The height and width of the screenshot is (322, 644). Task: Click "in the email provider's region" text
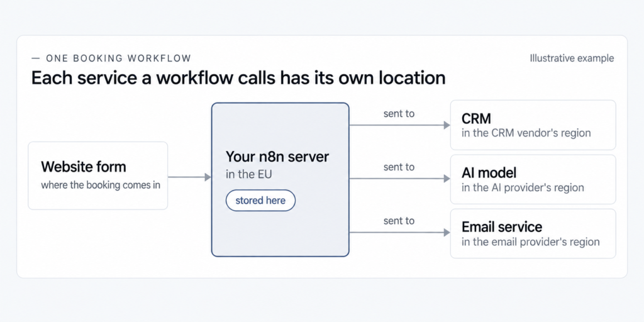click(x=531, y=242)
